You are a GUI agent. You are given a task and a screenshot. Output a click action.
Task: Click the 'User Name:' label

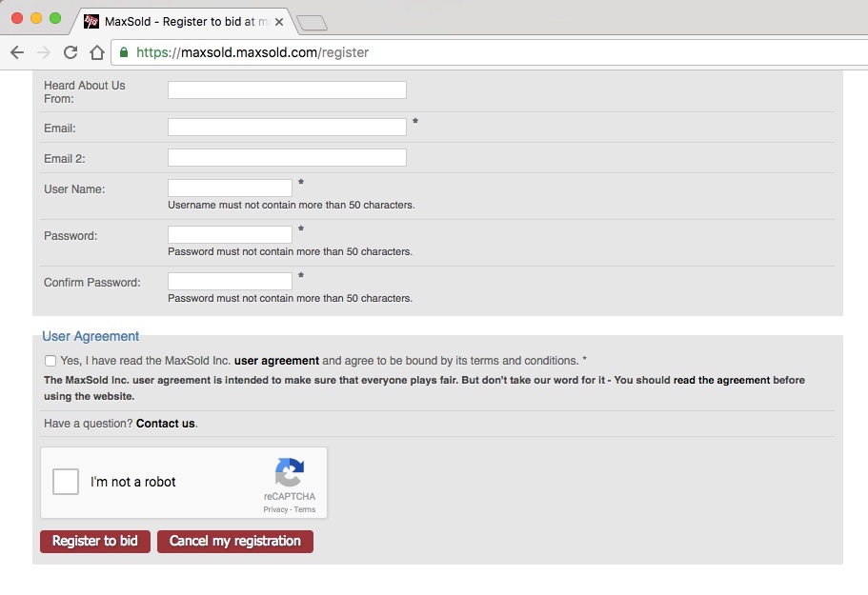74,189
